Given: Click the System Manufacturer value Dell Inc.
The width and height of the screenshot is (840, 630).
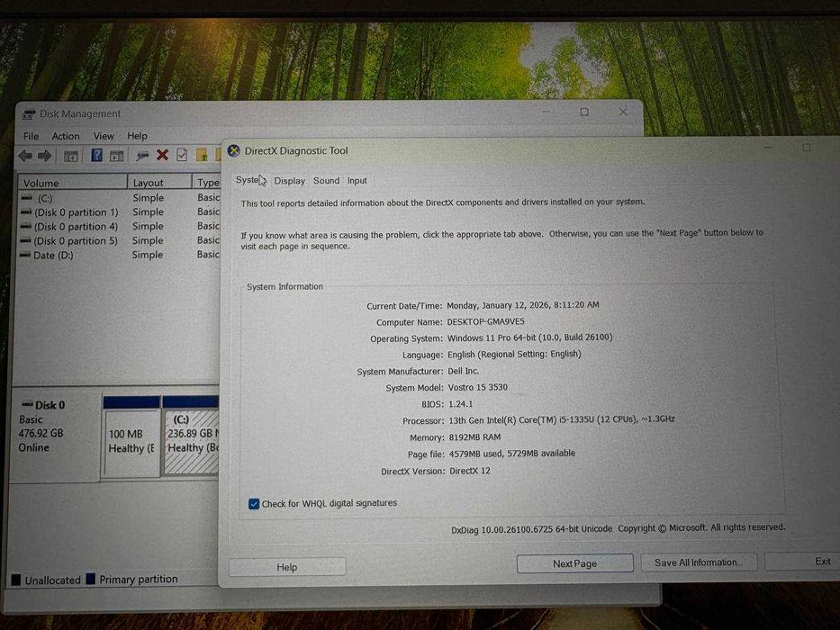Looking at the screenshot, I should pos(464,371).
